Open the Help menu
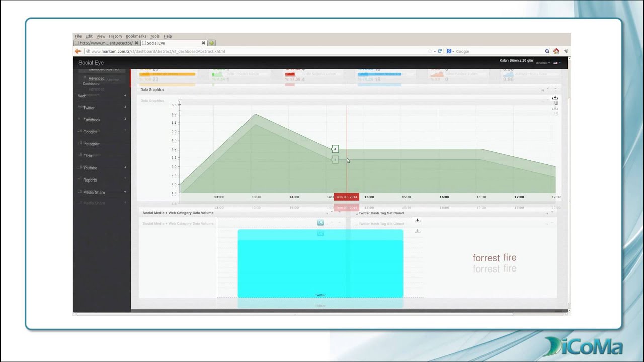This screenshot has height=362, width=644. (x=168, y=36)
